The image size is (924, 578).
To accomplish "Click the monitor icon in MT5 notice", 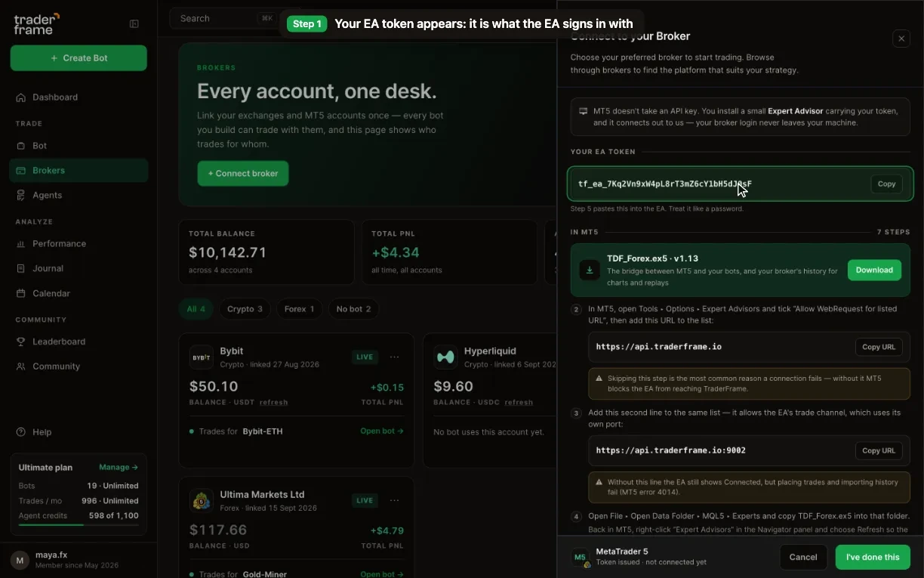I will tap(584, 111).
